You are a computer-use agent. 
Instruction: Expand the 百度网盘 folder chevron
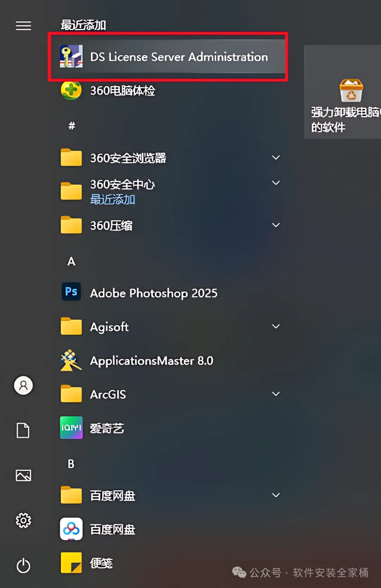point(276,495)
